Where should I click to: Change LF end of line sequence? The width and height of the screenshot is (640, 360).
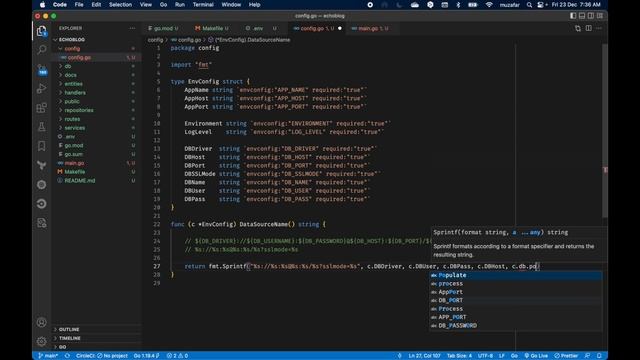tap(502, 356)
